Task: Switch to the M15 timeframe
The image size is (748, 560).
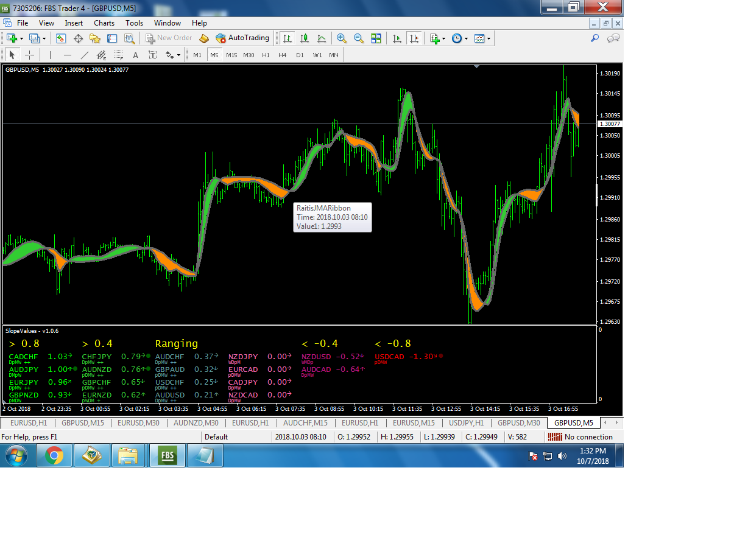Action: pyautogui.click(x=231, y=55)
